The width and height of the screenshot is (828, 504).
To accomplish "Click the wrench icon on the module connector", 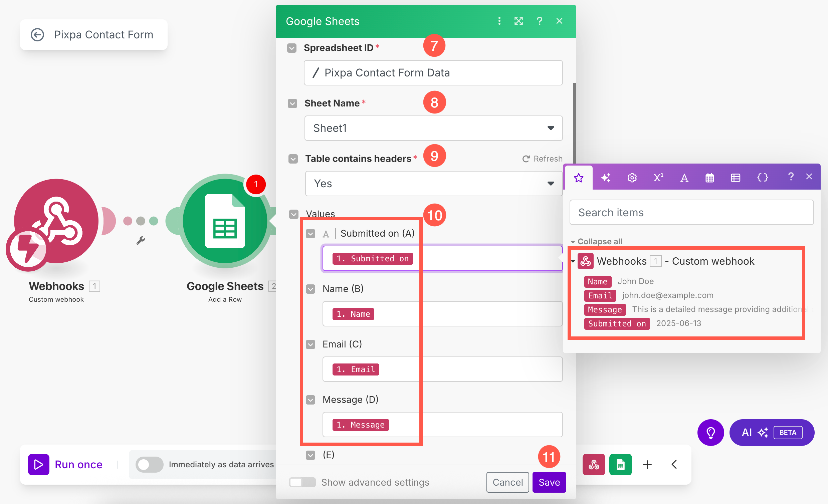I will [141, 240].
